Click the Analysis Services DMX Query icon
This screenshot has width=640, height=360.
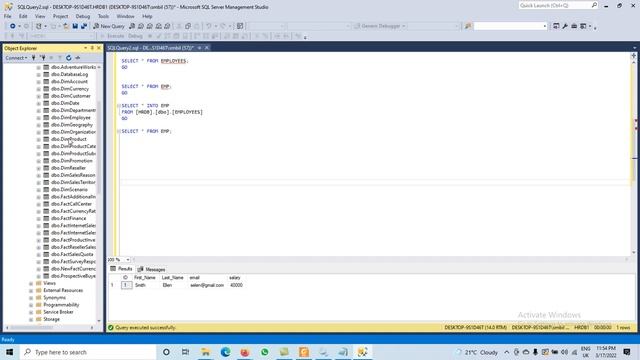150,26
